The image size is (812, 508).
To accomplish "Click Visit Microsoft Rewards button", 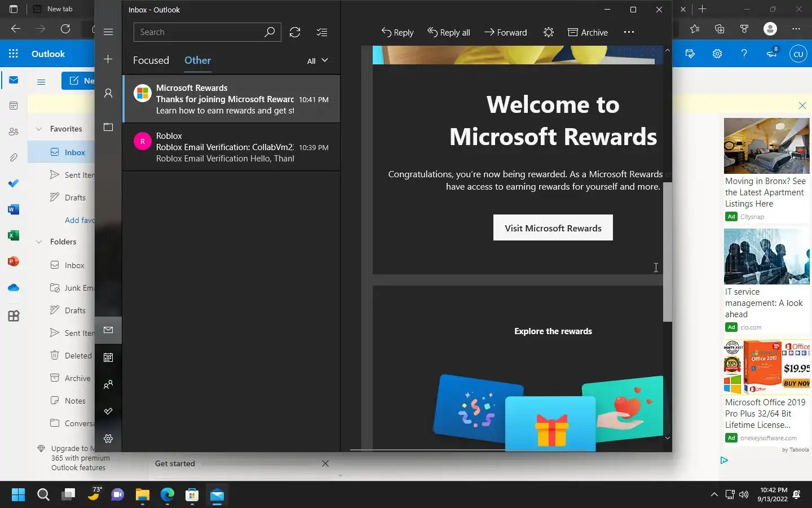I will [553, 227].
